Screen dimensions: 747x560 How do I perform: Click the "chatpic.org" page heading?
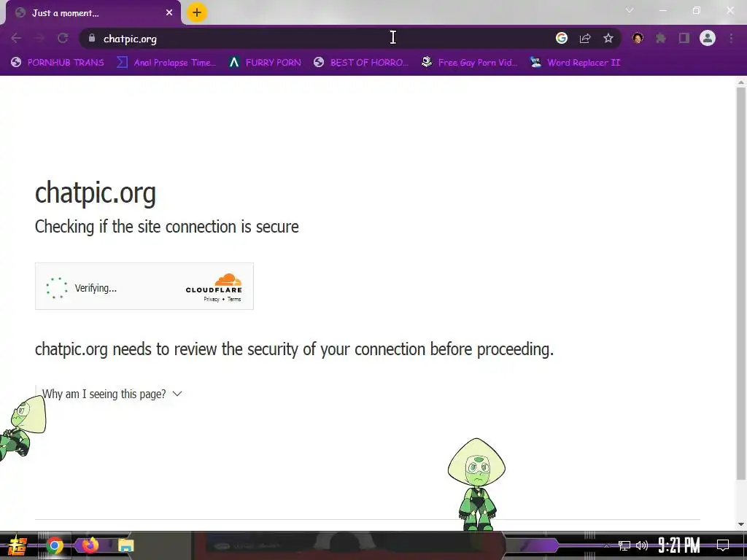[96, 192]
